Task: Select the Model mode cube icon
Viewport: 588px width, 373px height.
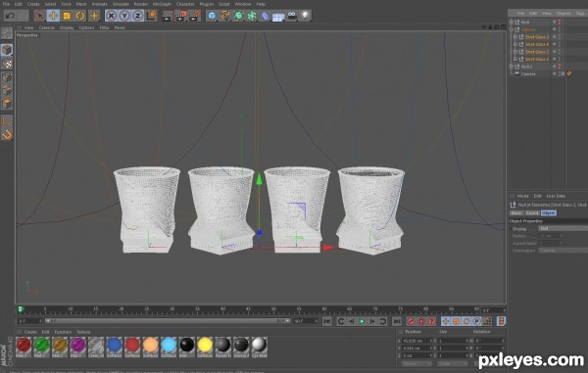Action: coord(7,50)
